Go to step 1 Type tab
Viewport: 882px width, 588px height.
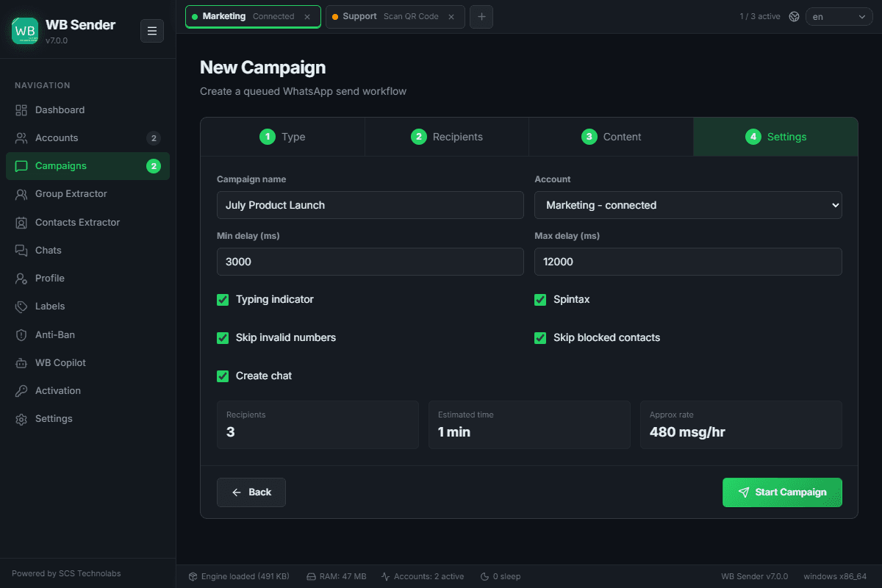tap(283, 137)
